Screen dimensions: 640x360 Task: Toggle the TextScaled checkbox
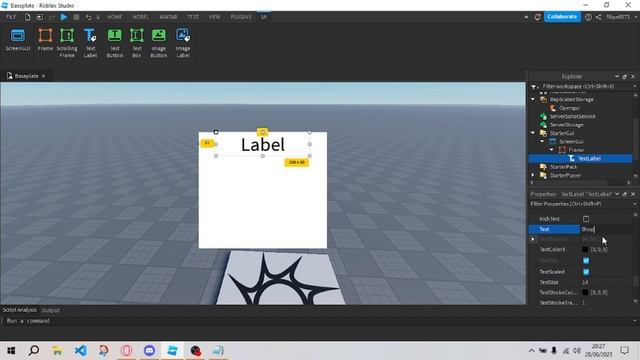[x=586, y=272]
